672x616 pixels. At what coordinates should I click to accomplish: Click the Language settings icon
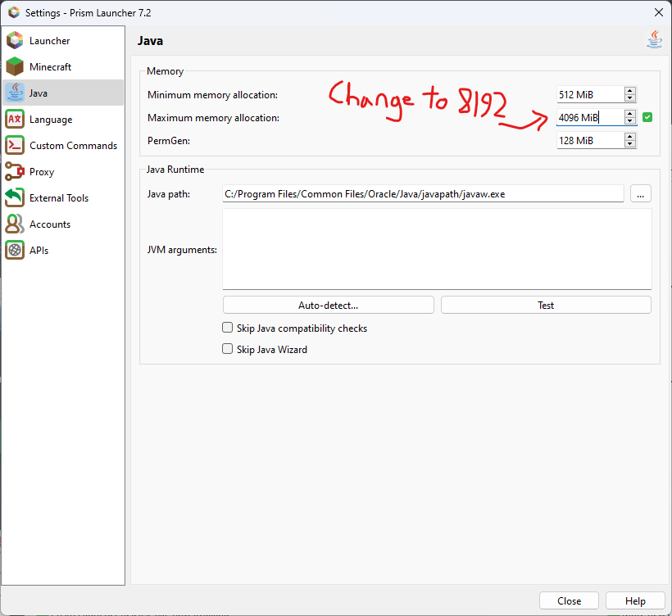(15, 119)
